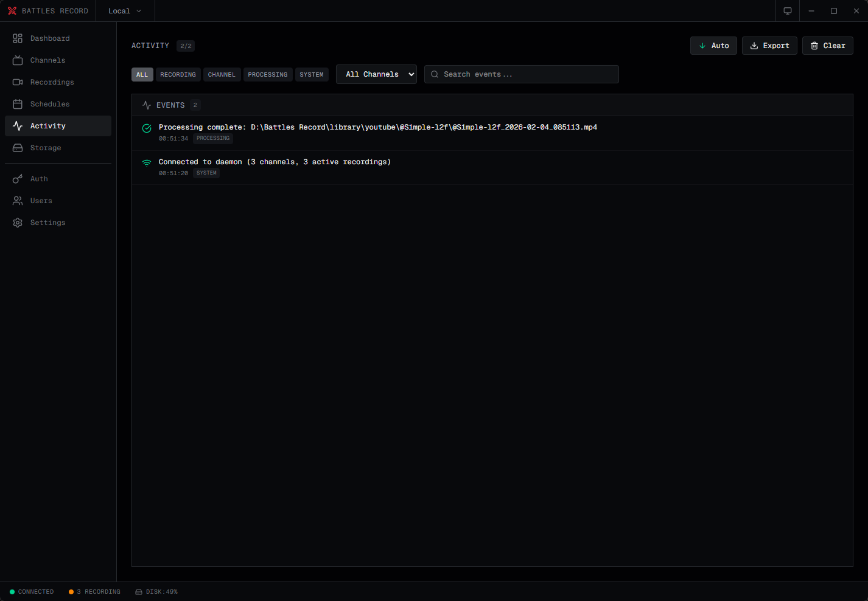Expand the Local server selector

click(x=124, y=10)
